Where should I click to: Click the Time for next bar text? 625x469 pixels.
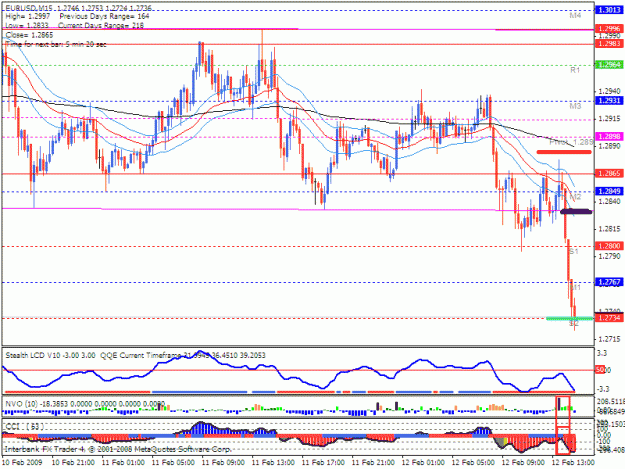pos(56,44)
